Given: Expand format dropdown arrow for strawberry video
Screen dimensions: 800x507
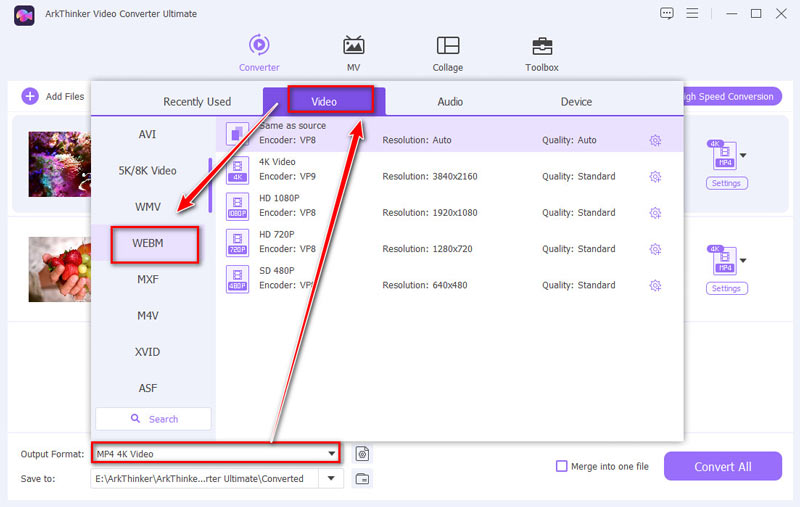Looking at the screenshot, I should pos(743,261).
